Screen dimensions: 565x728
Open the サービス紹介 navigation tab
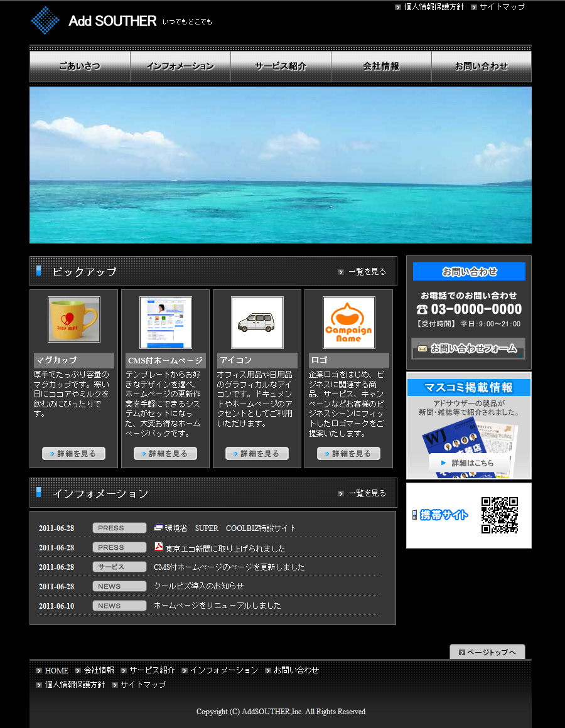[x=281, y=66]
